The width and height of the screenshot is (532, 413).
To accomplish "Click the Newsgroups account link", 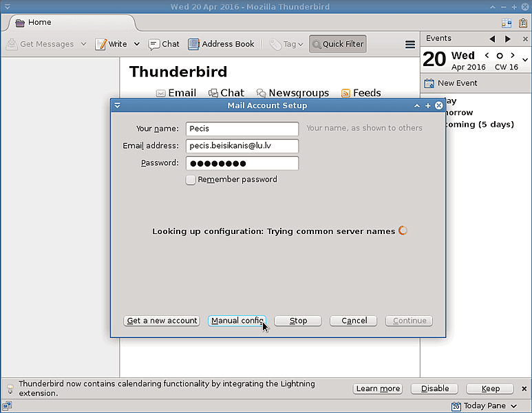I will click(x=292, y=93).
